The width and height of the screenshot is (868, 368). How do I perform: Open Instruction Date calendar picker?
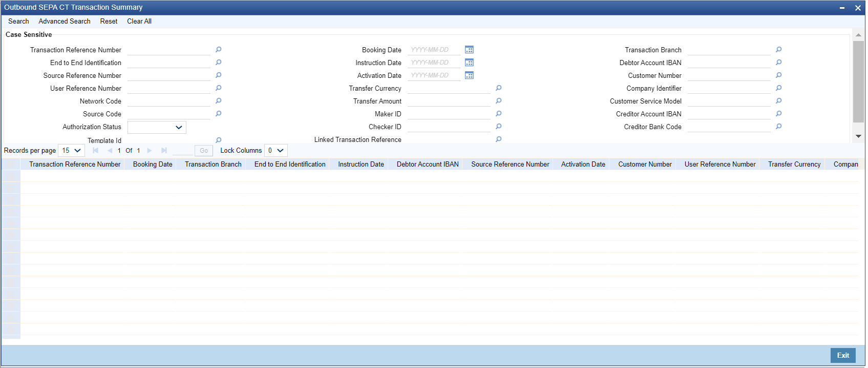(469, 63)
